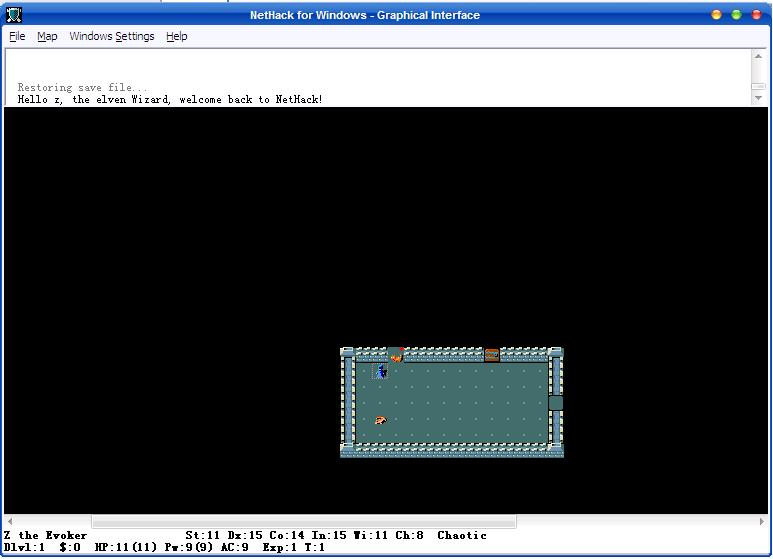Image resolution: width=773 pixels, height=559 pixels.
Task: Click the T:1 turn counter
Action: pyautogui.click(x=315, y=547)
